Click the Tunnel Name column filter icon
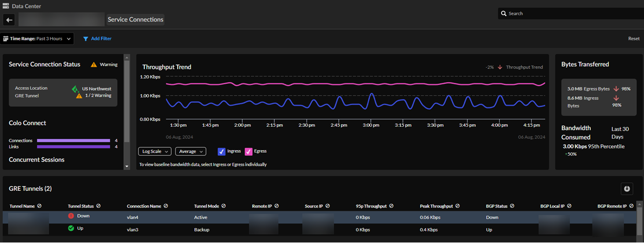Screen dimensions: 644x243 (40, 206)
